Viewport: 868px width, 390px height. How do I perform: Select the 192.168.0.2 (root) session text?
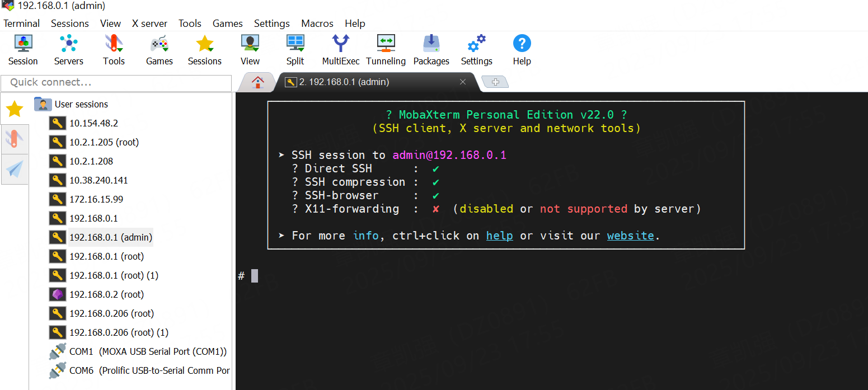(106, 294)
